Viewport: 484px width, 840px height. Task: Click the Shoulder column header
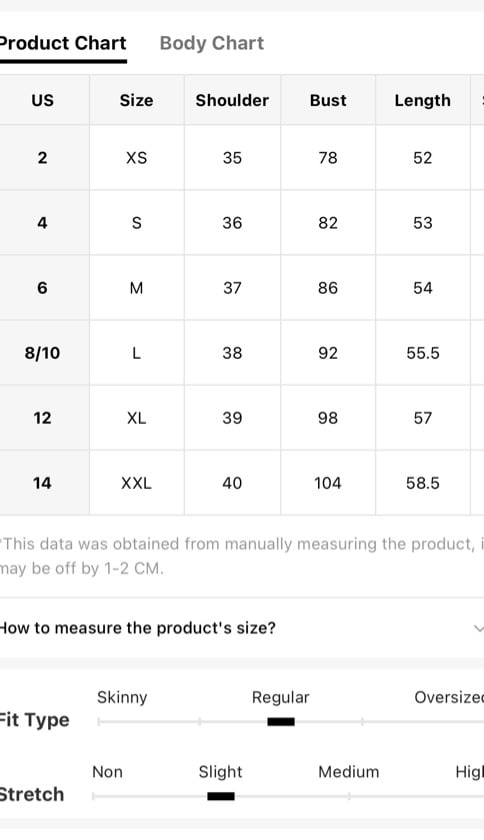pos(232,100)
